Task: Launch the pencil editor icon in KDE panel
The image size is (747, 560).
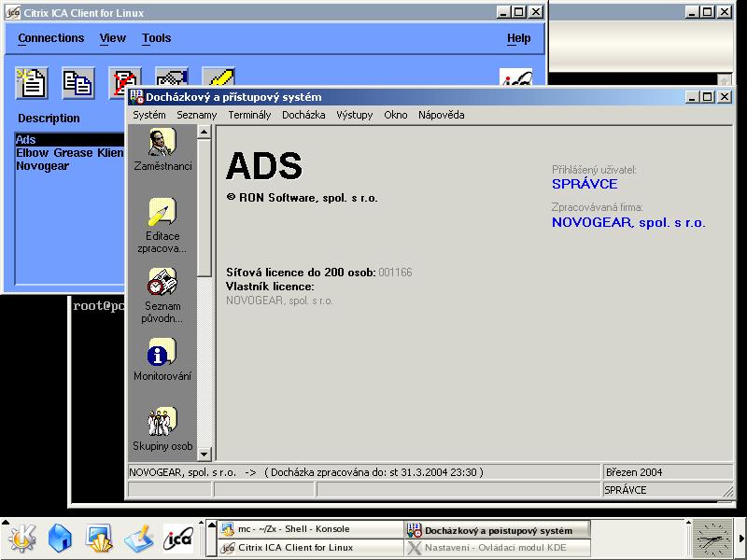Action: click(x=138, y=539)
